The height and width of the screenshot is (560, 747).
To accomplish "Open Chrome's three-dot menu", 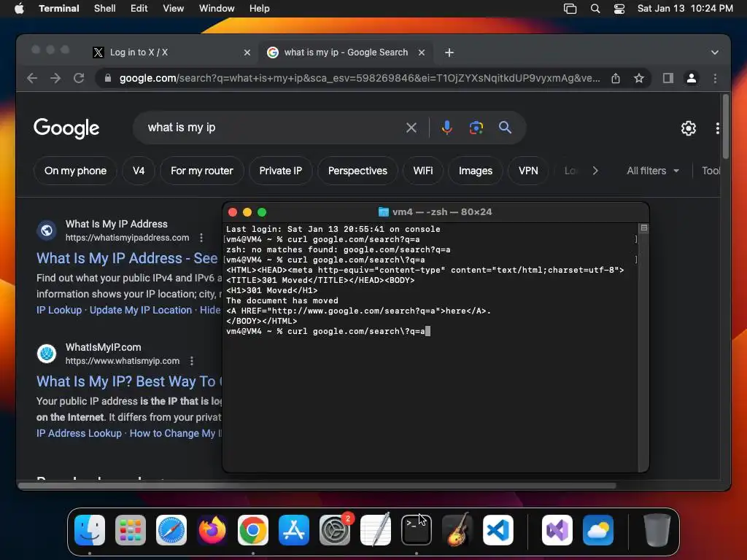I will [715, 78].
